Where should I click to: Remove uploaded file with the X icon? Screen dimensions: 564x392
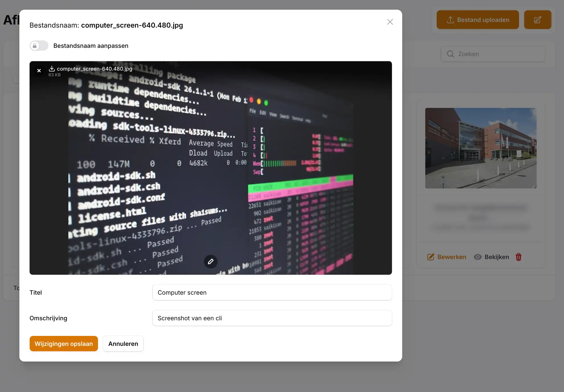39,70
